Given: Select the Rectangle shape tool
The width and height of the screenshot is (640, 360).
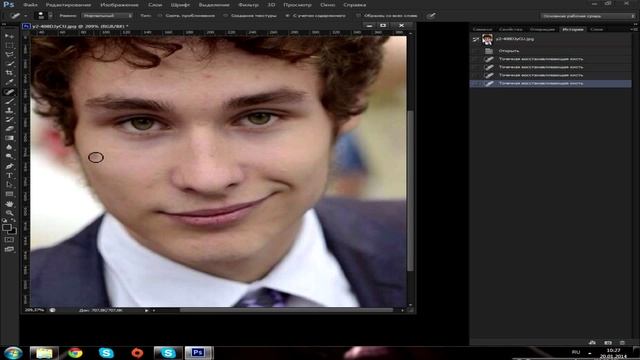Looking at the screenshot, I should (x=9, y=194).
